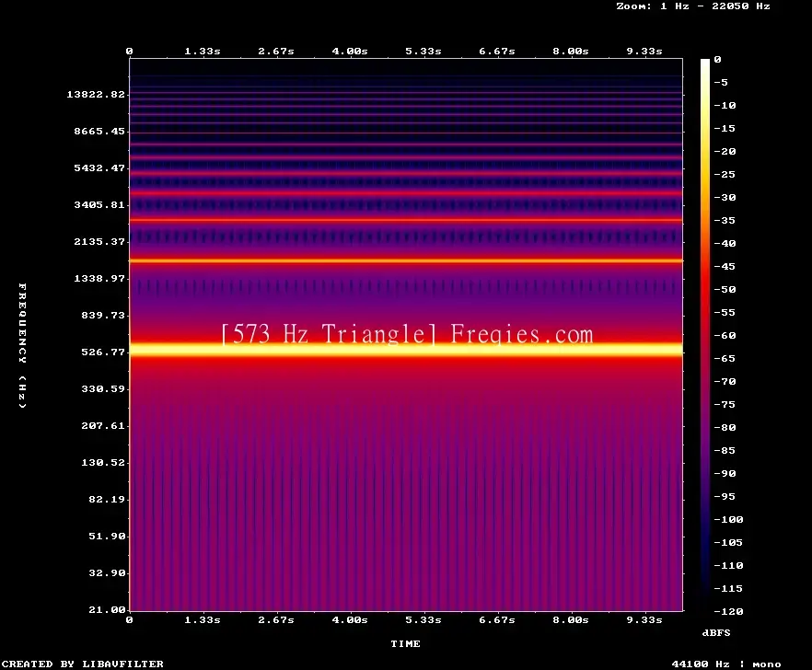Click "8.00s" on the top time axis

pyautogui.click(x=570, y=52)
